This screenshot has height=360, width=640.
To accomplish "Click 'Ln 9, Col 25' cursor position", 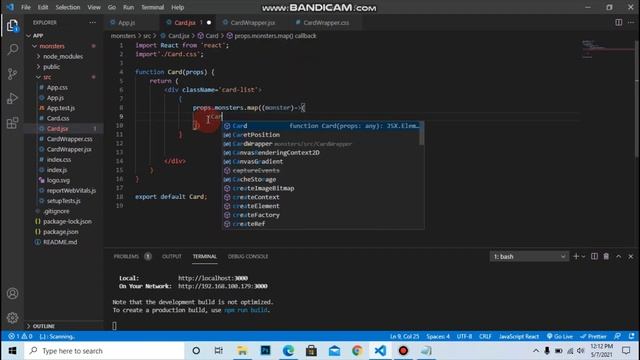I will coord(404,336).
